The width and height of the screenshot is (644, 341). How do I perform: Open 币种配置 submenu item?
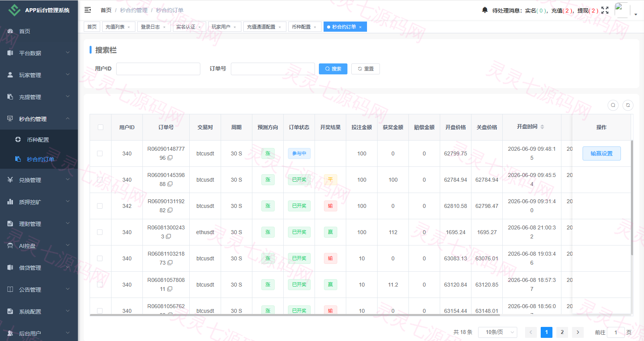coord(38,140)
